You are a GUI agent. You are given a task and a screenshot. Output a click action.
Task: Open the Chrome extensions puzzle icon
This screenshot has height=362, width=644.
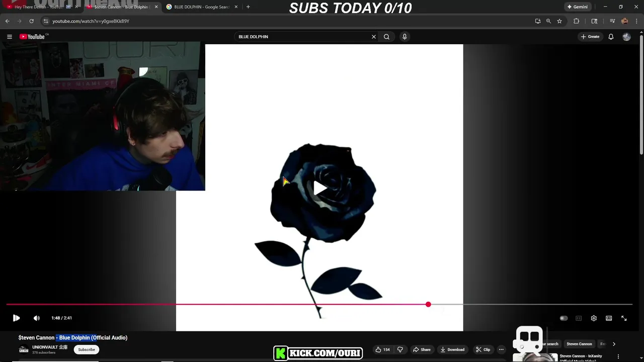pos(577,21)
